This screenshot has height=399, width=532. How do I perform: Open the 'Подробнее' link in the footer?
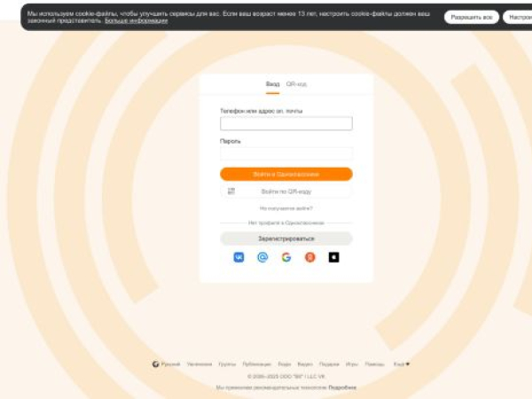pyautogui.click(x=342, y=387)
